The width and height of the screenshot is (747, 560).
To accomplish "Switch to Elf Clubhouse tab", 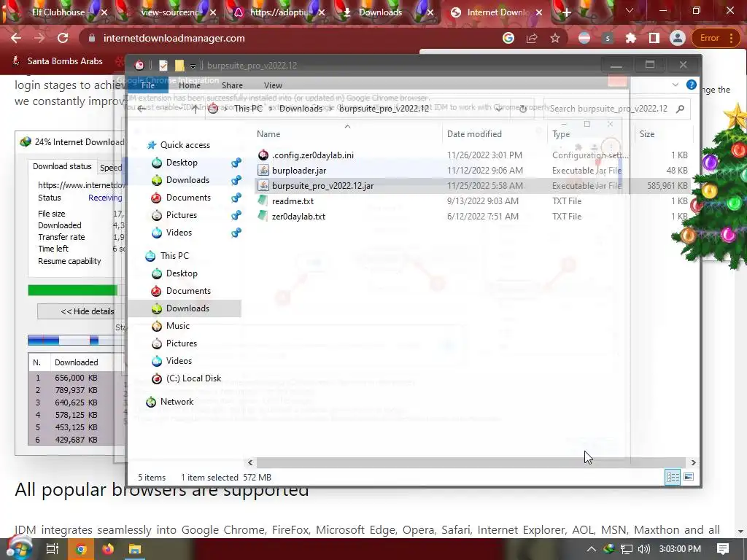I will pos(58,12).
